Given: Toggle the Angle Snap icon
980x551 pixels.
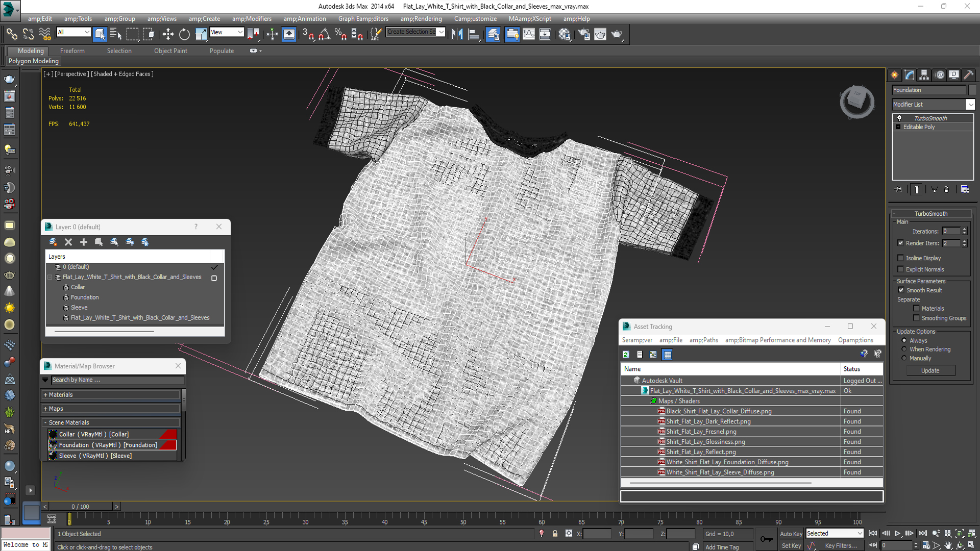Looking at the screenshot, I should pyautogui.click(x=325, y=34).
